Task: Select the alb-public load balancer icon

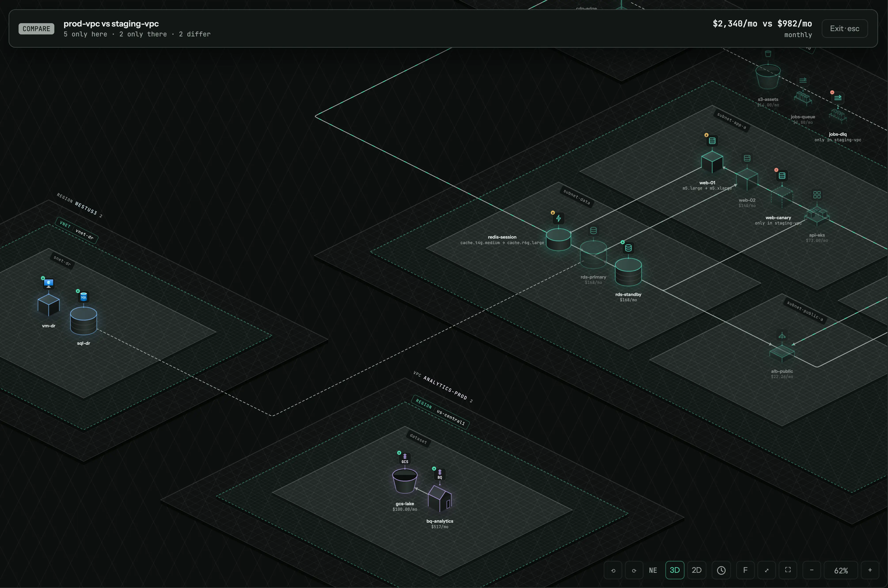Action: click(x=782, y=335)
